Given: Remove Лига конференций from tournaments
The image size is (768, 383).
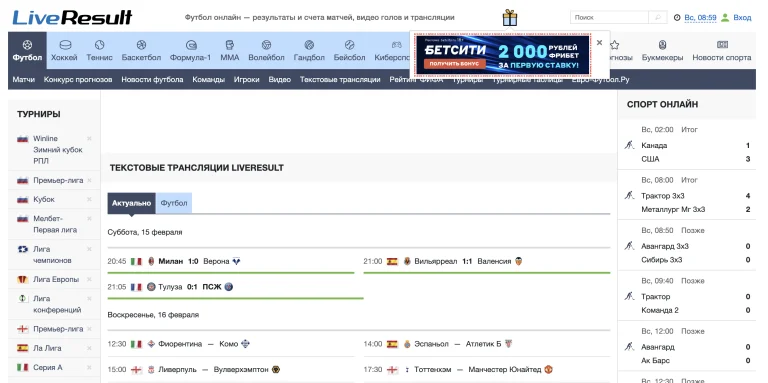Looking at the screenshot, I should [x=89, y=298].
